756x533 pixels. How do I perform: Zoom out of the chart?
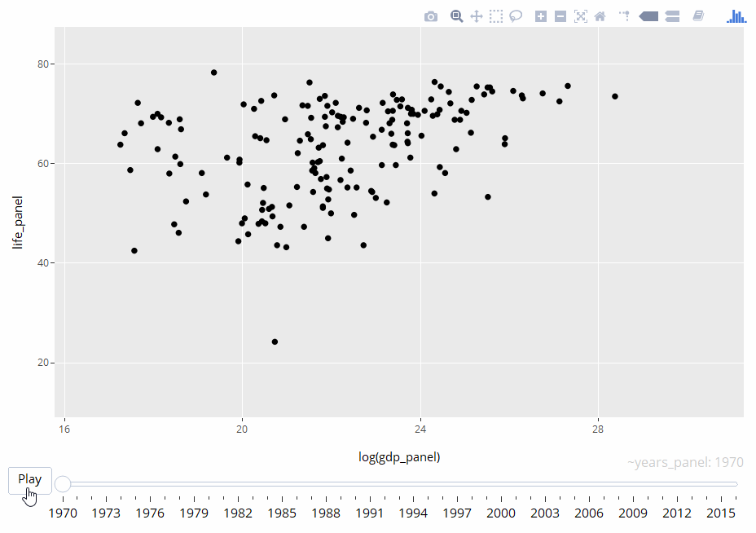pyautogui.click(x=560, y=15)
